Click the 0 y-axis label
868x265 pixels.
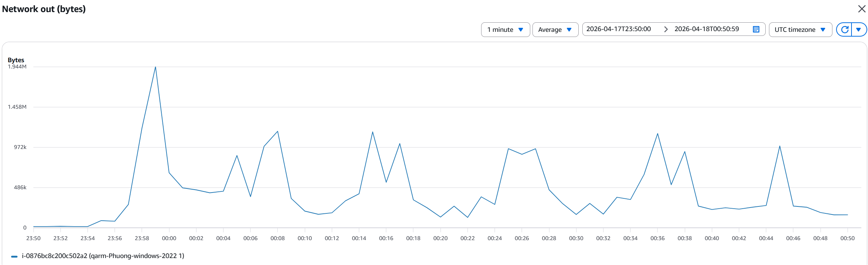pos(25,228)
